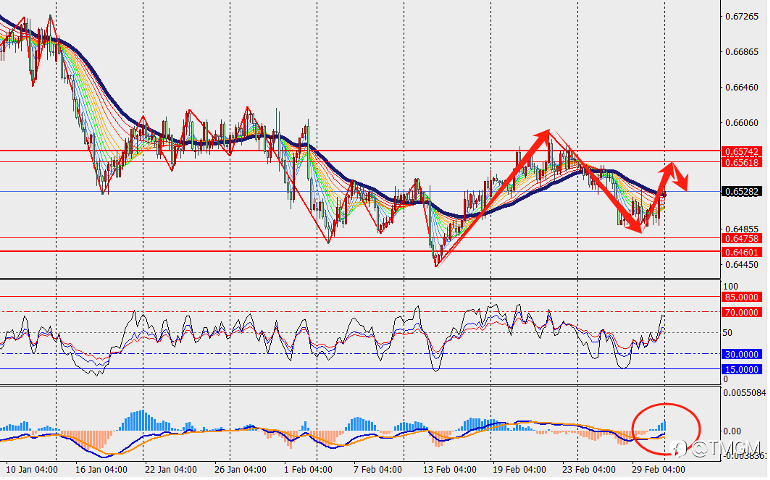Click the black 0.65282 current price tag
The width and height of the screenshot is (770, 480).
[742, 192]
